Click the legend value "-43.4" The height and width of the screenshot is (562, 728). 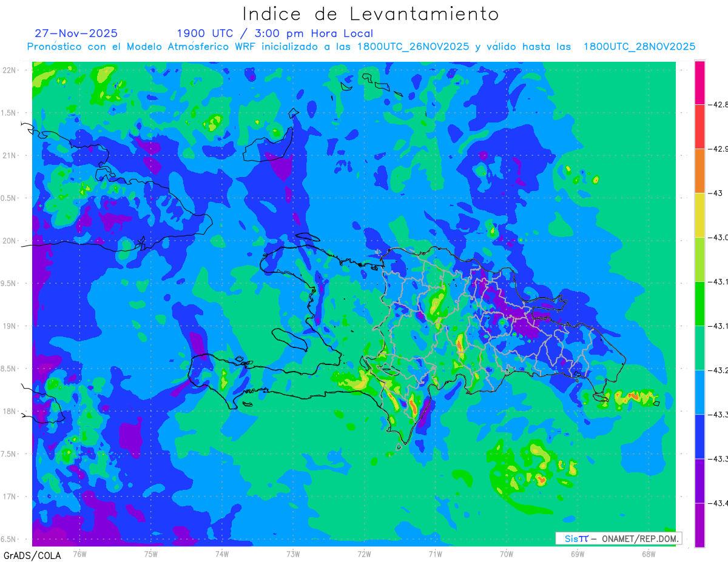pyautogui.click(x=719, y=503)
